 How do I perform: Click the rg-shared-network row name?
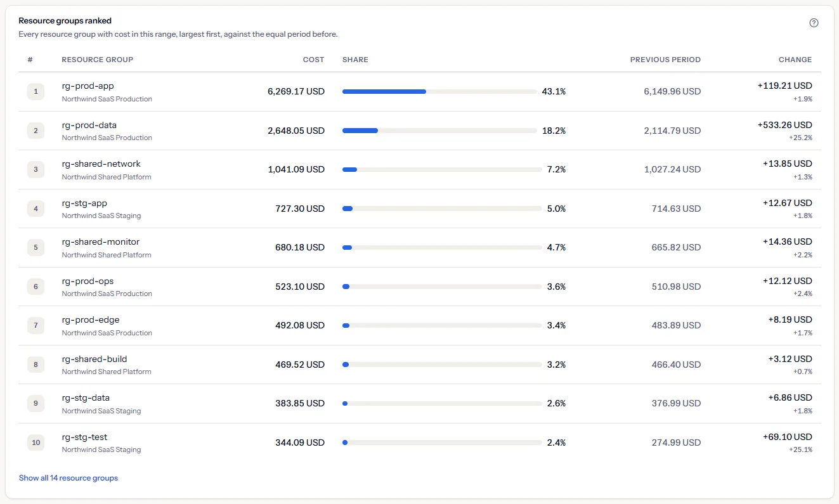coord(101,164)
